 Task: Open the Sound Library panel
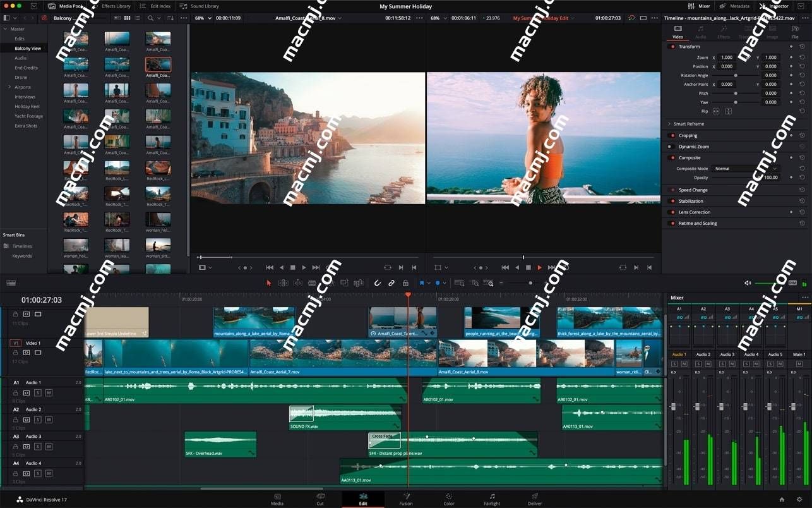(x=200, y=6)
